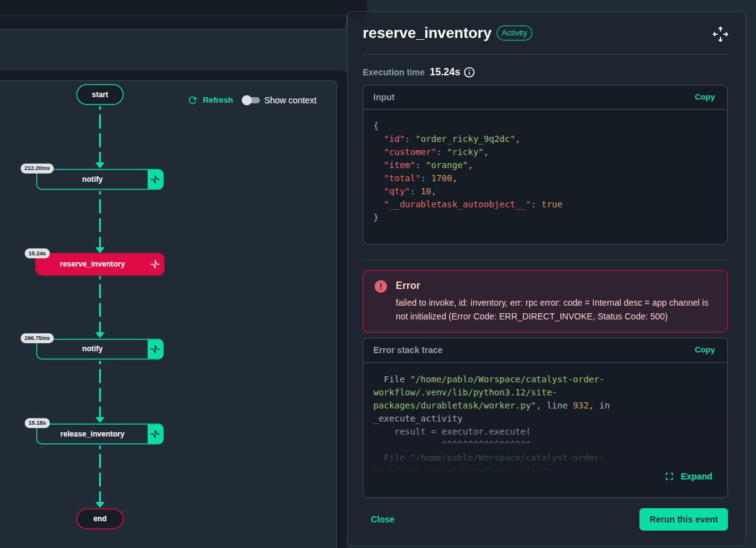Click the reserve_inventory panel title
The height and width of the screenshot is (548, 756).
[427, 33]
